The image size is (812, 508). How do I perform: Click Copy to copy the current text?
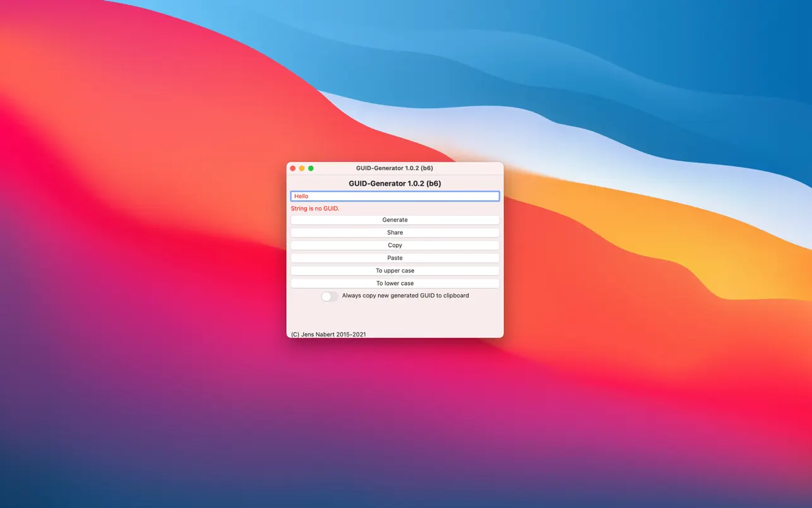point(395,245)
